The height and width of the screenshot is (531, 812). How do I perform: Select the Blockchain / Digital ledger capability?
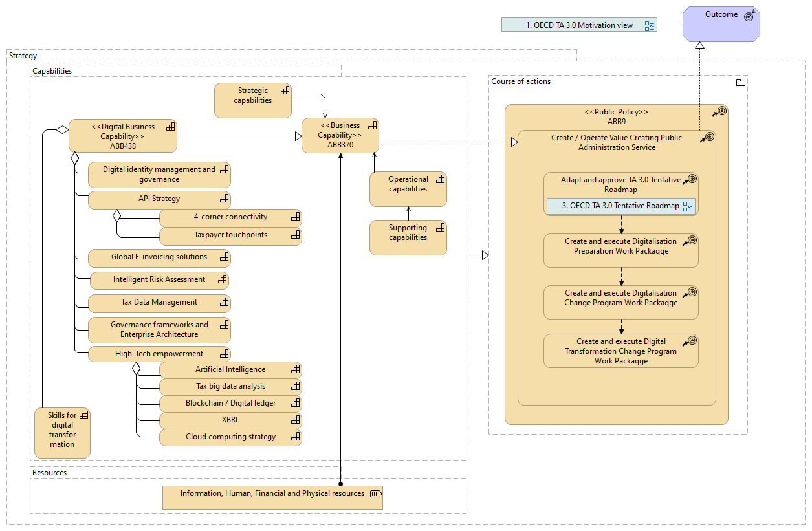tap(230, 404)
